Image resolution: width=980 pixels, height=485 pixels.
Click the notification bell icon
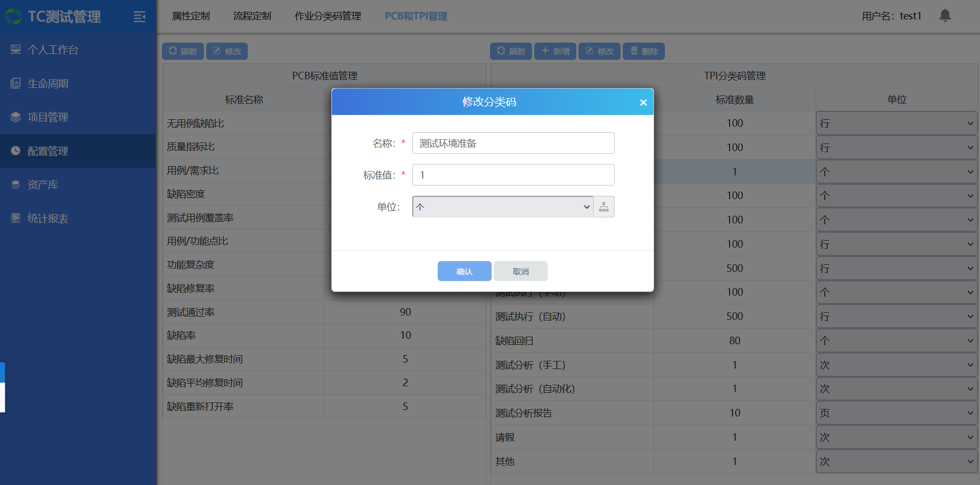tap(944, 16)
